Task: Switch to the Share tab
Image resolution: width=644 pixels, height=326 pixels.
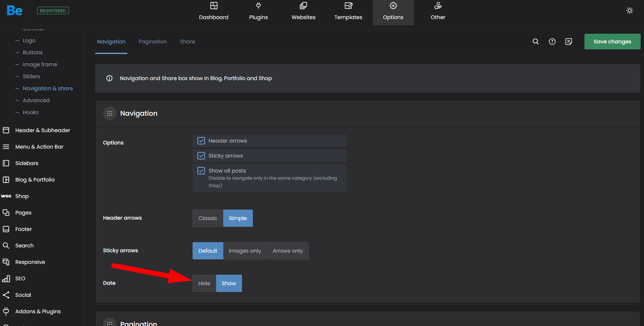Action: (187, 42)
